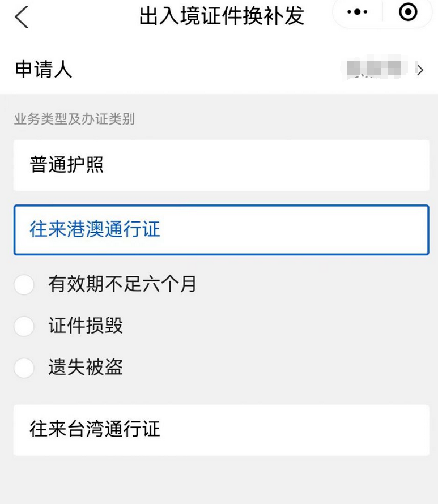Click the page title 出入境证件换补发
Viewport: 438px width, 504px height.
[x=221, y=17]
